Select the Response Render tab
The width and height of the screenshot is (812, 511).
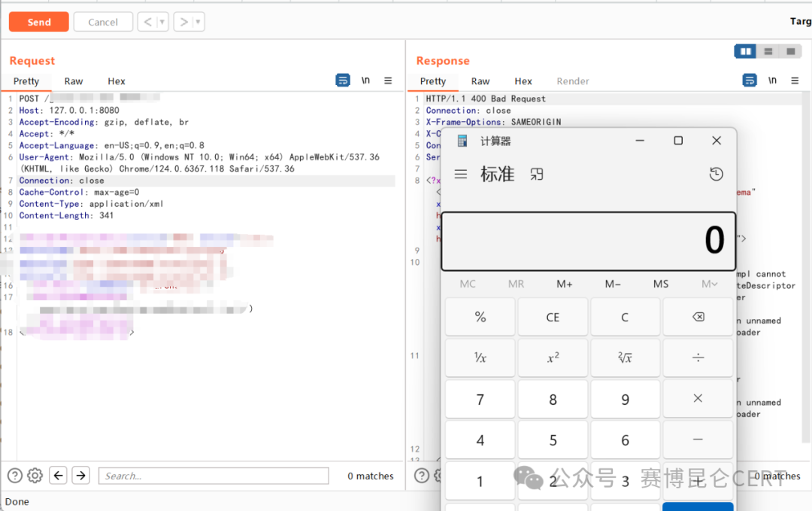[x=573, y=81]
